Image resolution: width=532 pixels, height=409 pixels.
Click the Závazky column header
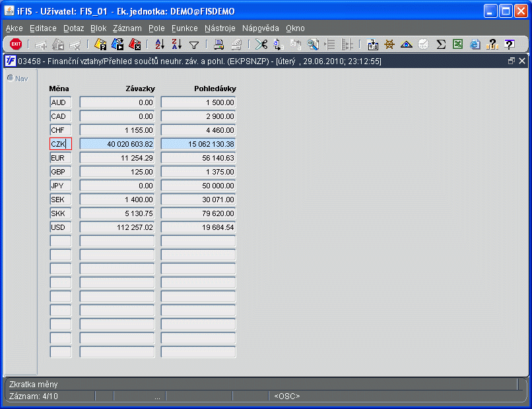pyautogui.click(x=140, y=89)
